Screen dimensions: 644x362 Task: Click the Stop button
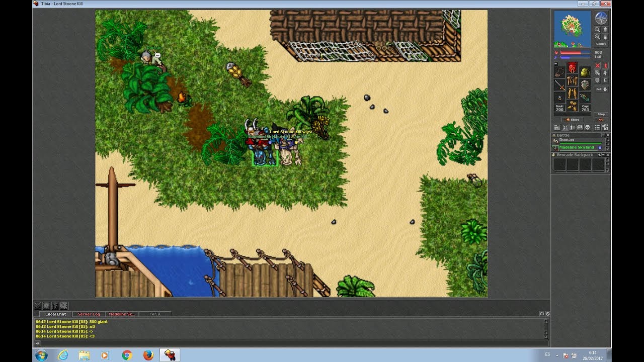[601, 114]
